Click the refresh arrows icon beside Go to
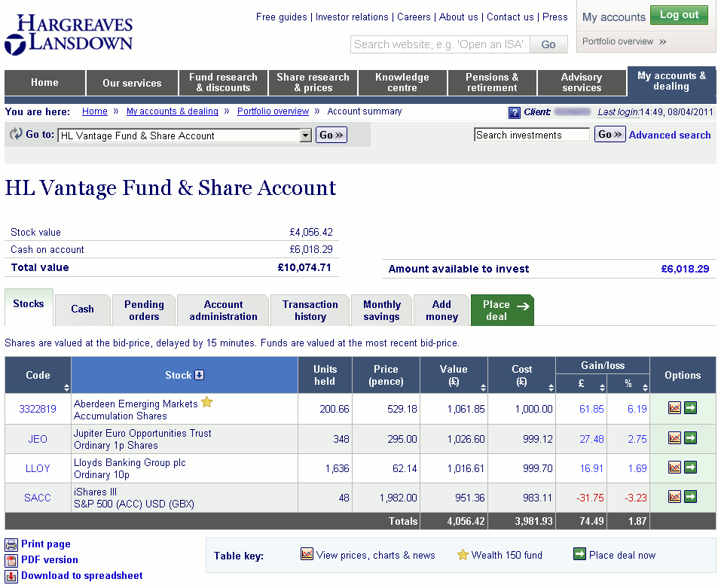Image resolution: width=721 pixels, height=588 pixels. (16, 134)
